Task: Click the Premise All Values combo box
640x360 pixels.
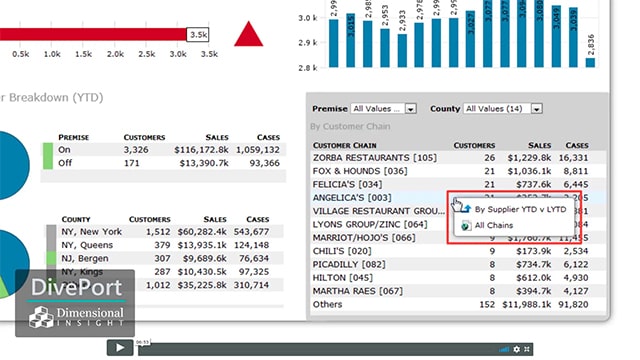Action: click(x=383, y=109)
